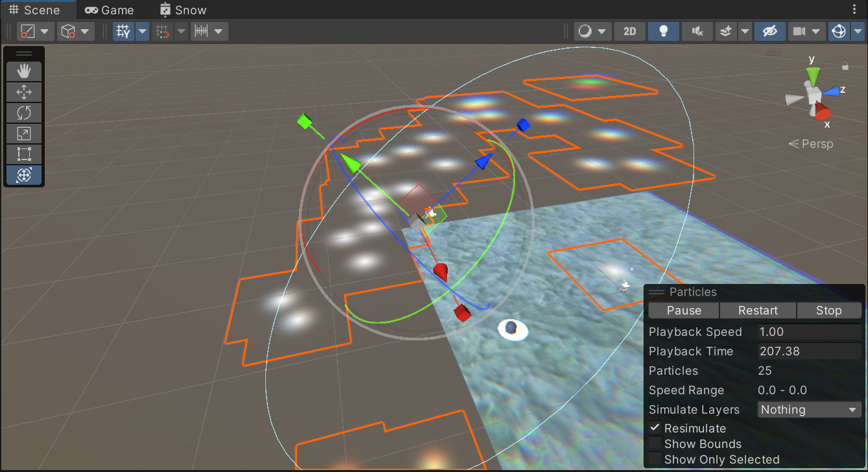
Task: Toggle gizmos visibility button
Action: (x=839, y=31)
